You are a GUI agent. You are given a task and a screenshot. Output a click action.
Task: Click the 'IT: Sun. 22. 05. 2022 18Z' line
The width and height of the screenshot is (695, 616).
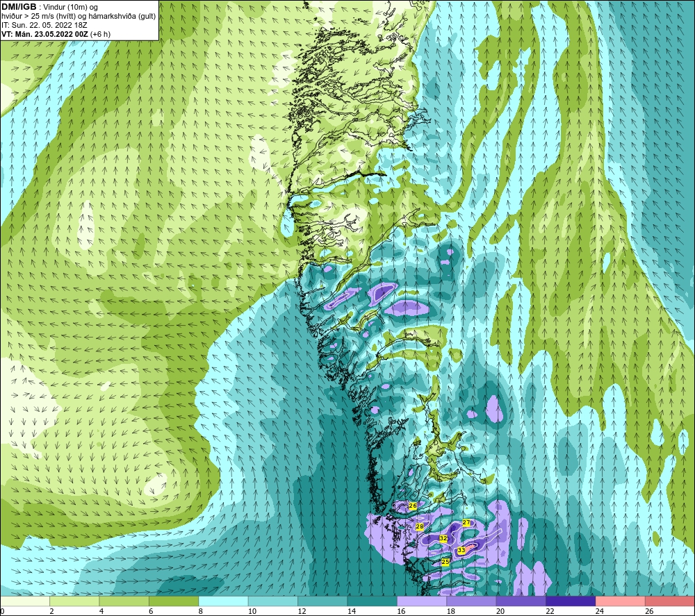[43, 25]
